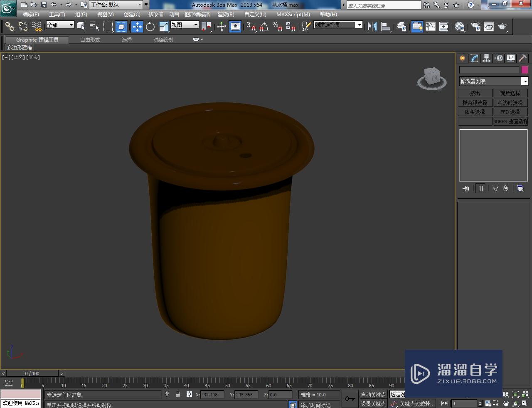
Task: Open the 渲染(R) menu
Action: [x=226, y=14]
